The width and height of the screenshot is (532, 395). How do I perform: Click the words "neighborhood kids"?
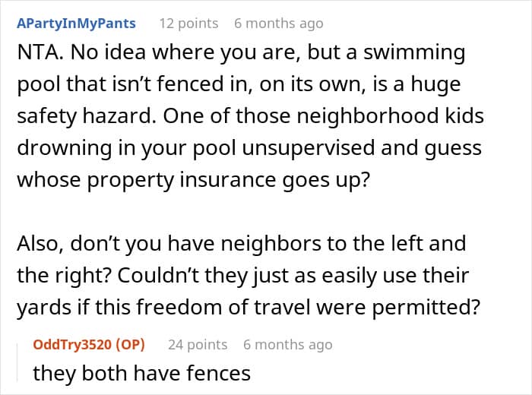[390, 115]
